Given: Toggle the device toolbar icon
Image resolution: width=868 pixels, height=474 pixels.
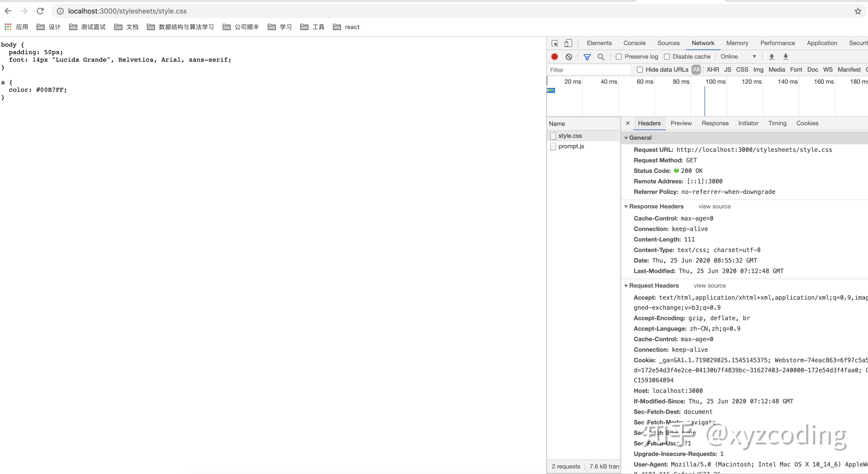Looking at the screenshot, I should point(568,43).
